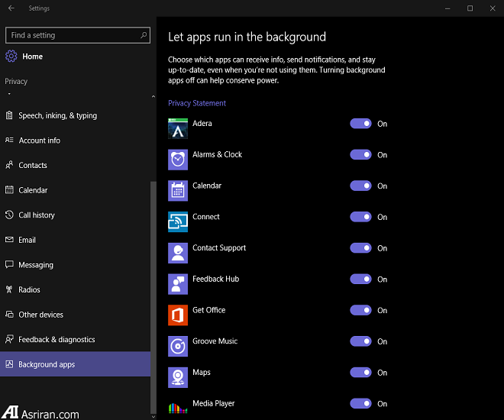Click the back arrow in title bar
This screenshot has height=420, width=504.
click(x=11, y=8)
